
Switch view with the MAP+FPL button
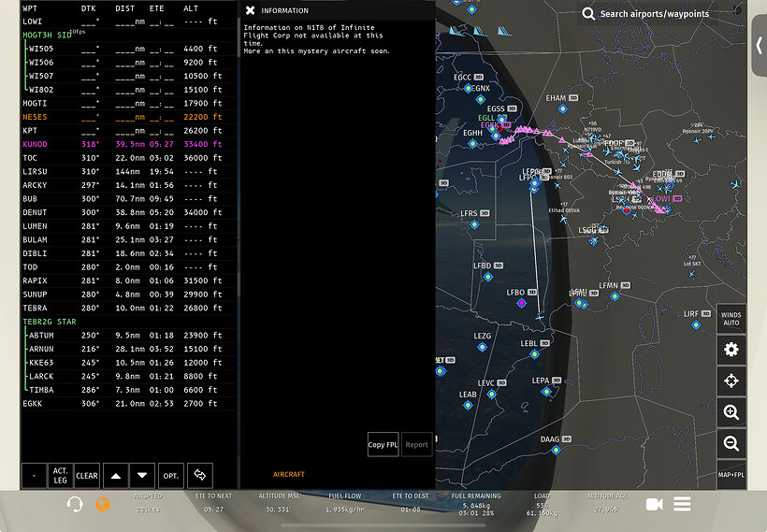tap(731, 475)
